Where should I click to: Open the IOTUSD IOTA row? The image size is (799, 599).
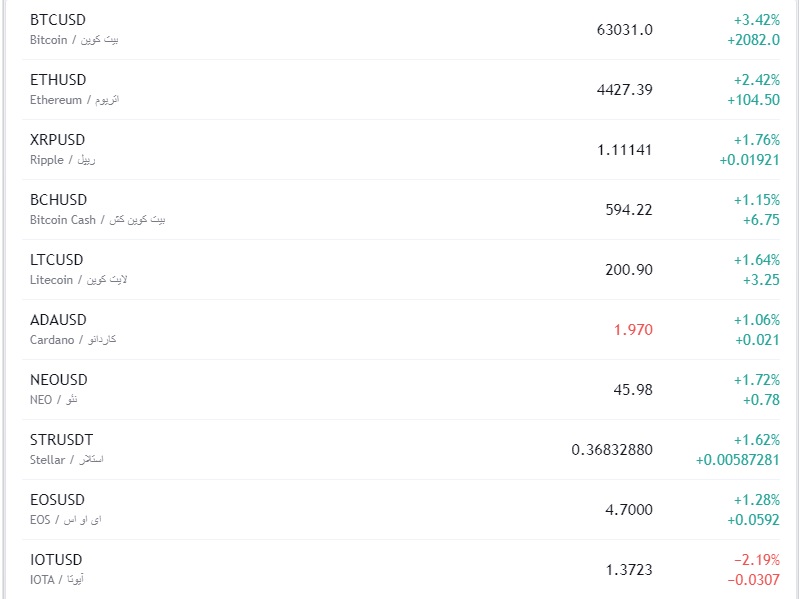56,560
